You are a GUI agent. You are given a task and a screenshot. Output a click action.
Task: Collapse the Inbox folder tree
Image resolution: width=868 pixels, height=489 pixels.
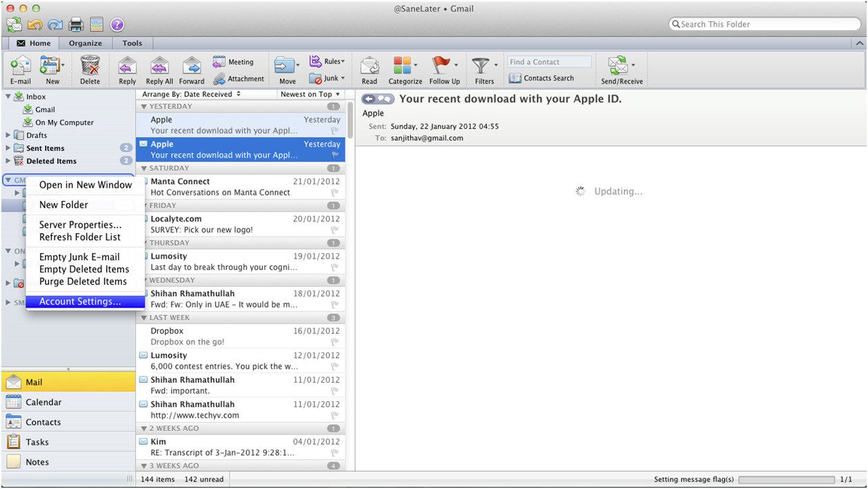pos(8,97)
